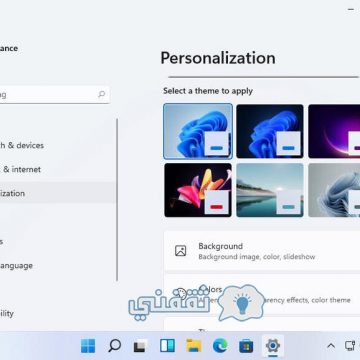Apply the colorful Captured Motion theme
360x360 pixels.
[x=198, y=190]
